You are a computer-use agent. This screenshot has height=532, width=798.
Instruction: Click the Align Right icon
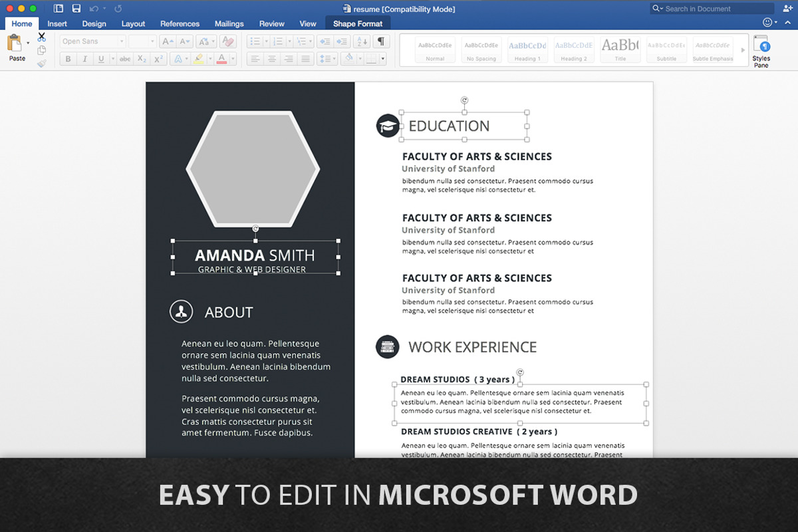tap(289, 59)
